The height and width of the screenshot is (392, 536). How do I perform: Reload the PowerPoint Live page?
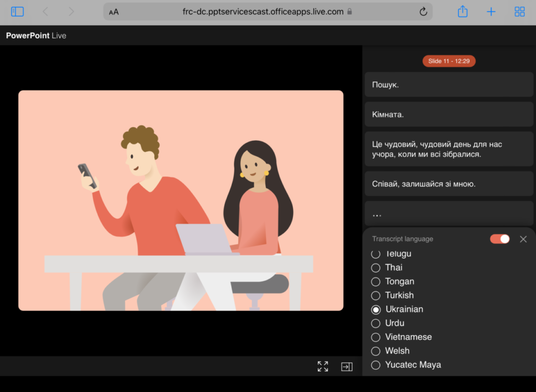(423, 12)
